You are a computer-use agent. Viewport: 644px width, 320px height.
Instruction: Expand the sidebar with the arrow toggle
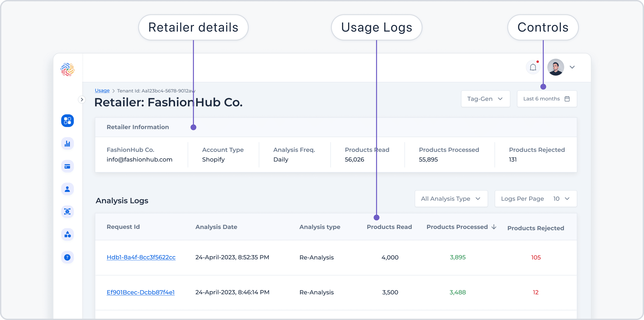click(x=82, y=100)
